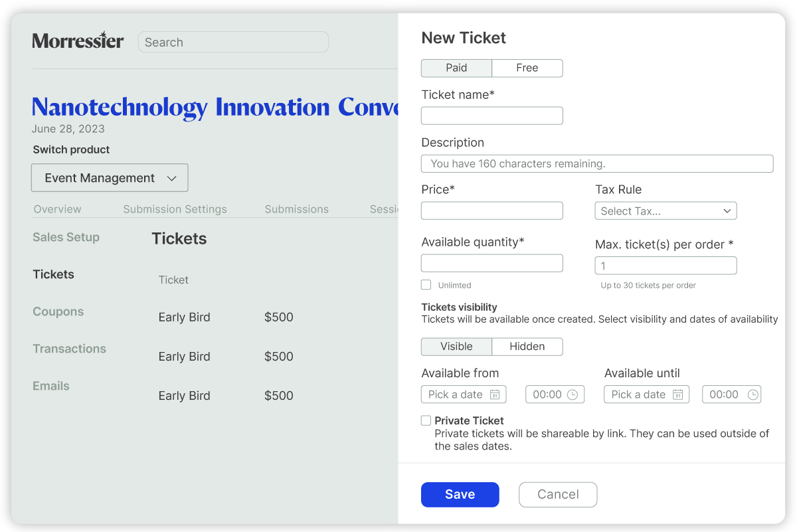Click the calendar icon in Available from
Image resolution: width=797 pixels, height=532 pixels.
click(x=495, y=395)
